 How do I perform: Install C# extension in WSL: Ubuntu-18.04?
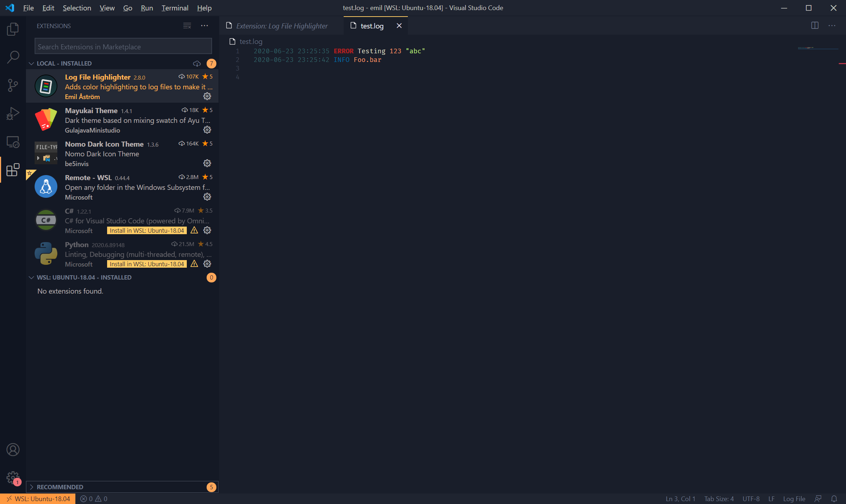(146, 230)
